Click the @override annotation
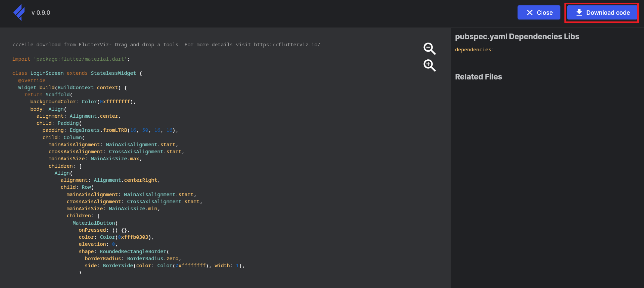The image size is (644, 288). pyautogui.click(x=32, y=80)
